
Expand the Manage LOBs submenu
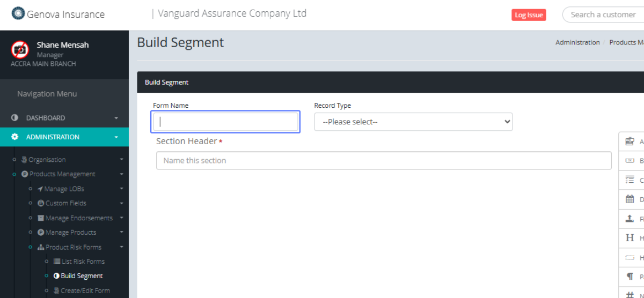point(64,189)
